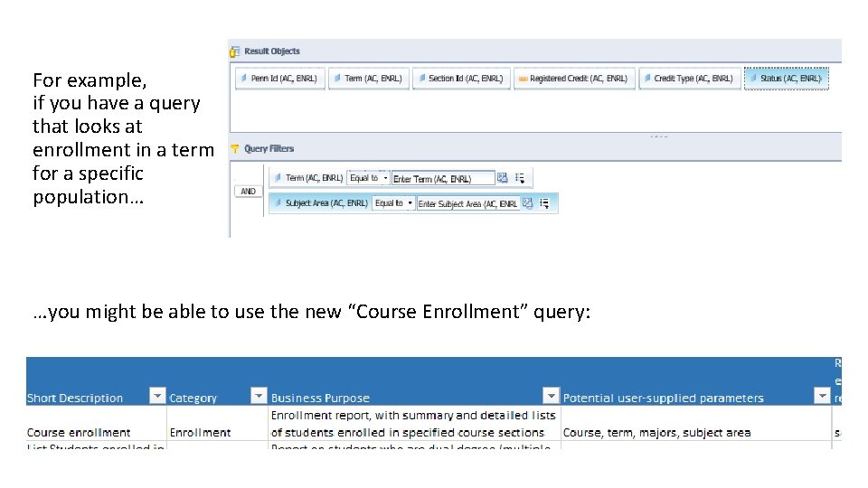Click the Result Objects panel icon

pyautogui.click(x=235, y=52)
